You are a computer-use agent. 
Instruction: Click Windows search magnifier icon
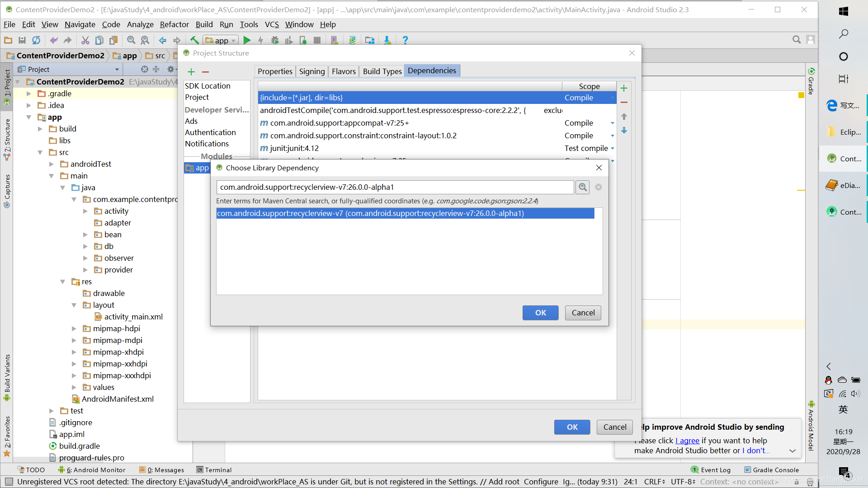click(843, 34)
